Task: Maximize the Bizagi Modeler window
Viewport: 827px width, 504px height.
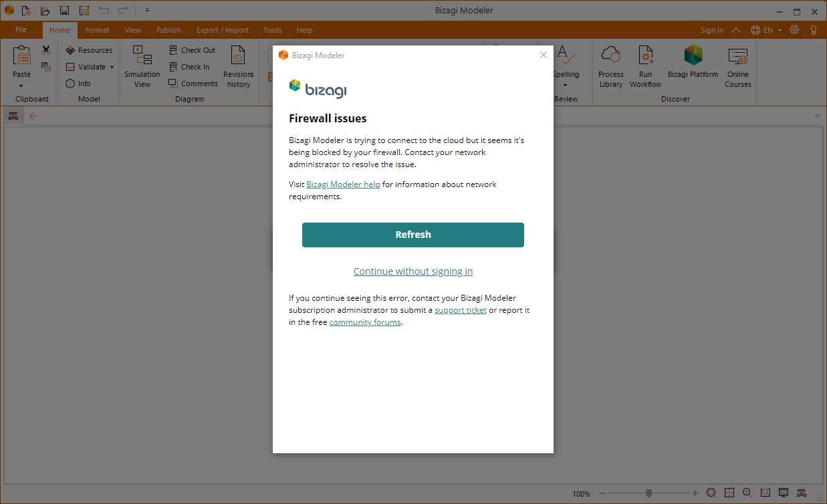Action: tap(797, 11)
